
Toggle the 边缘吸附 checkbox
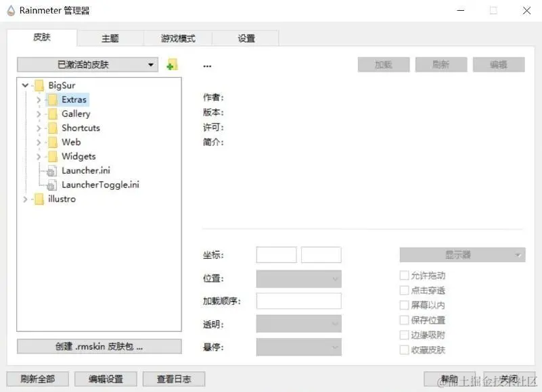(404, 335)
